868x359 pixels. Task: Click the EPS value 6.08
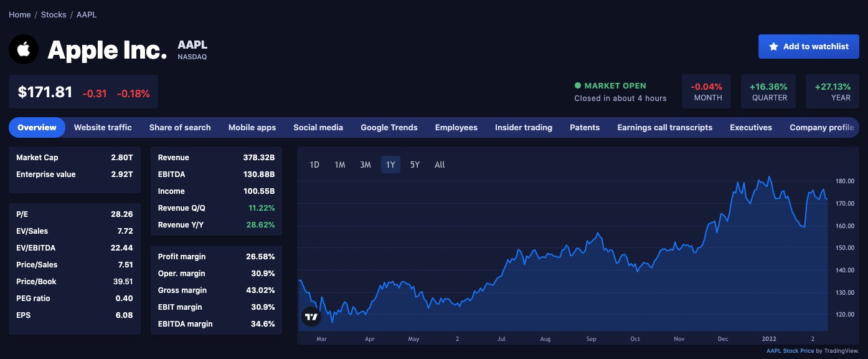(x=125, y=315)
